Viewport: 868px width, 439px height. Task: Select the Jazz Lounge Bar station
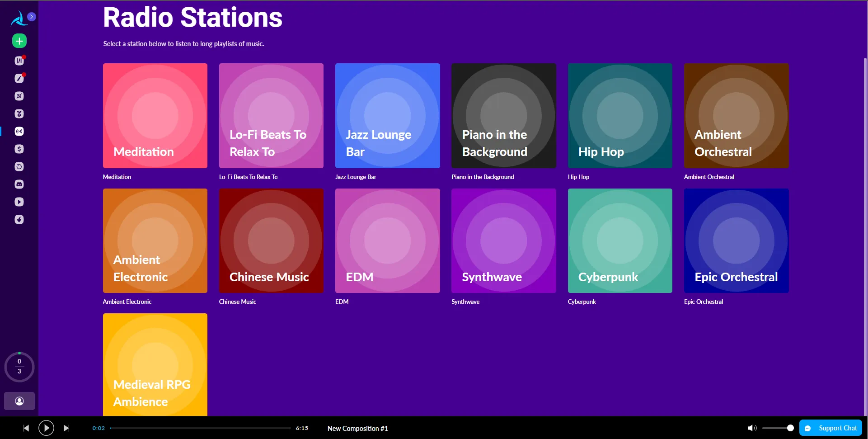tap(388, 116)
